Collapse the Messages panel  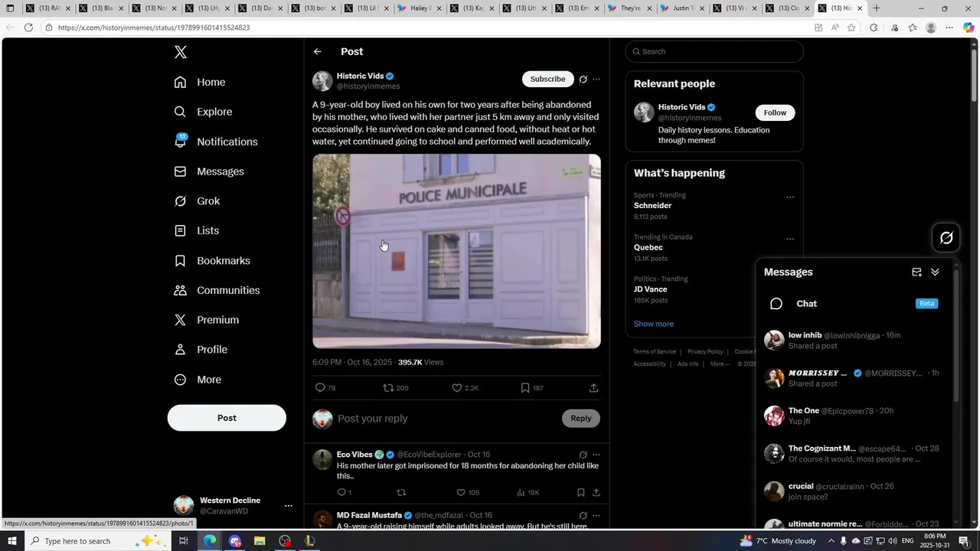coord(935,272)
